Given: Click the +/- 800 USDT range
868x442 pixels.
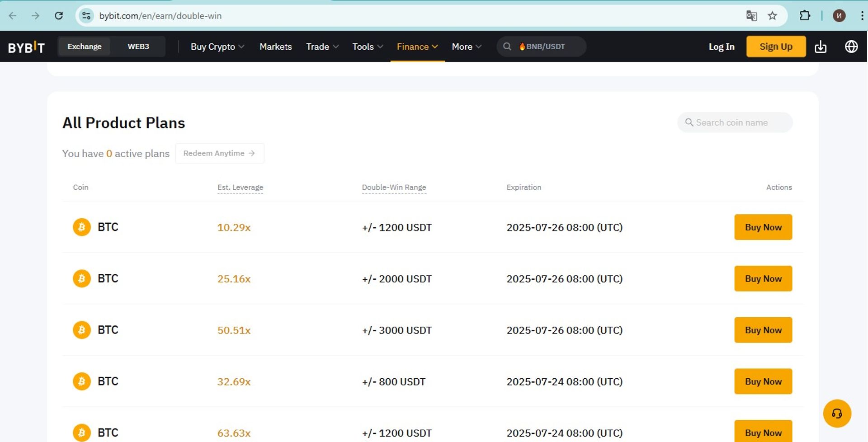Looking at the screenshot, I should pyautogui.click(x=394, y=382).
